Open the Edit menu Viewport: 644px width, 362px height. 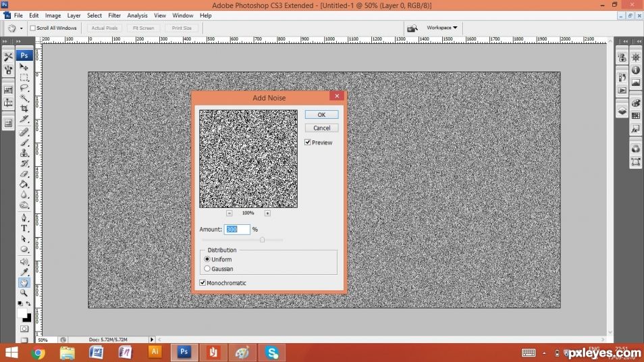34,16
